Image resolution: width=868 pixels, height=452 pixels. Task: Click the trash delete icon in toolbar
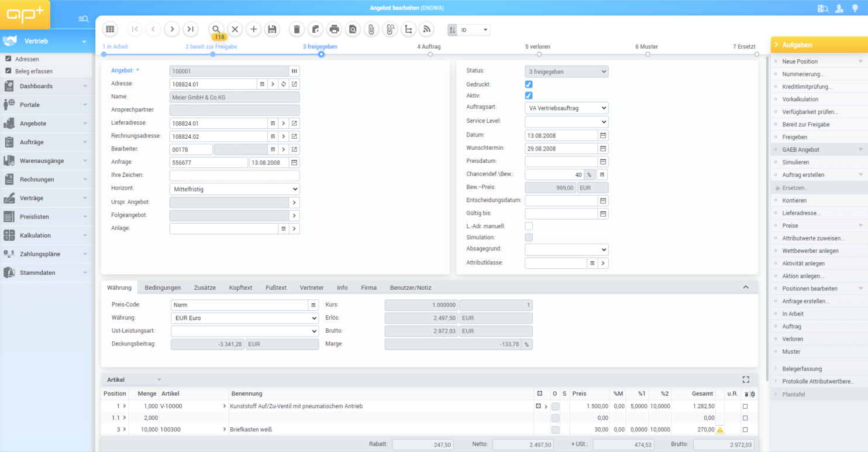pos(297,29)
